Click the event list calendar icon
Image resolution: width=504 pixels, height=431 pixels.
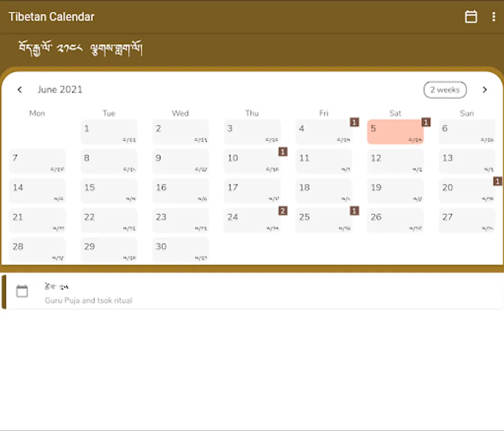pos(22,291)
